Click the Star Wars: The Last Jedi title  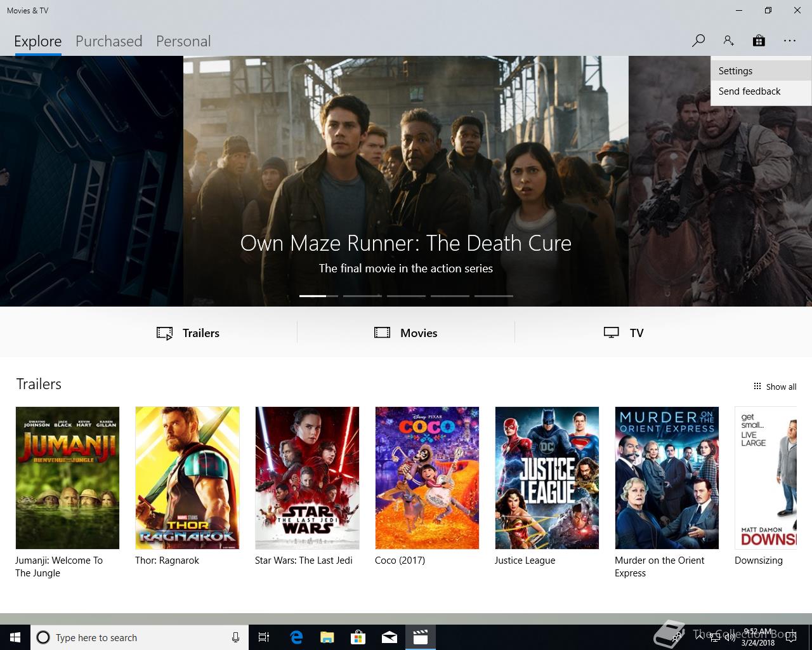(x=303, y=560)
